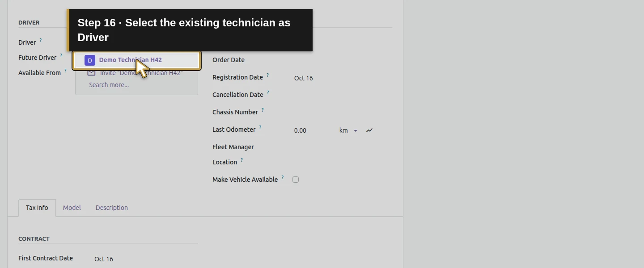
Task: Choose Invite "Demo Technician H42" option
Action: point(136,73)
